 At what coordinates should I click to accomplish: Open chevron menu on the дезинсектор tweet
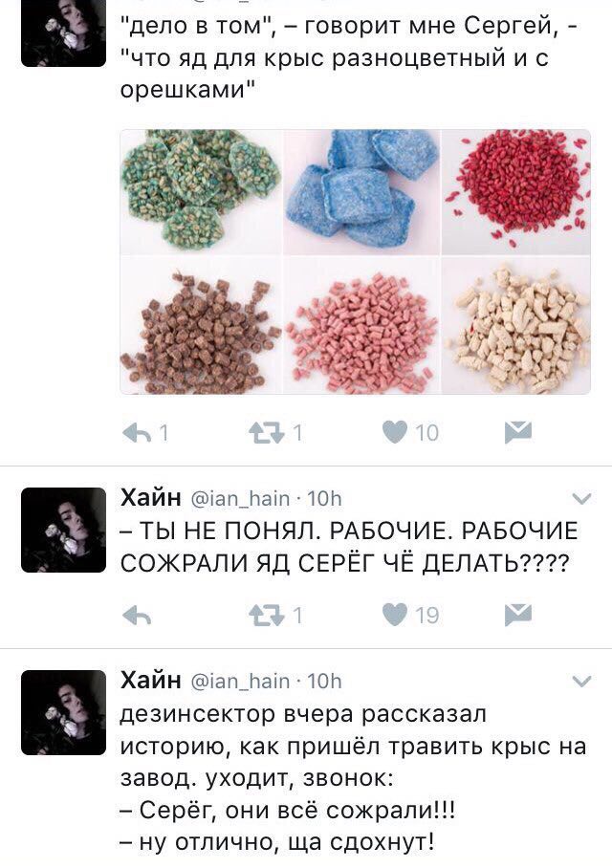pyautogui.click(x=581, y=682)
